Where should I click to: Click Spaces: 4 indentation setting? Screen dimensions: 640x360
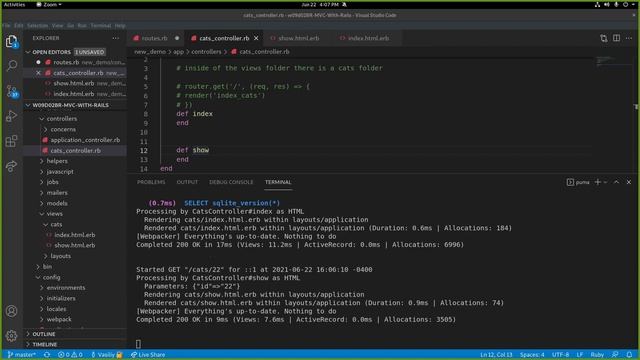(x=532, y=355)
